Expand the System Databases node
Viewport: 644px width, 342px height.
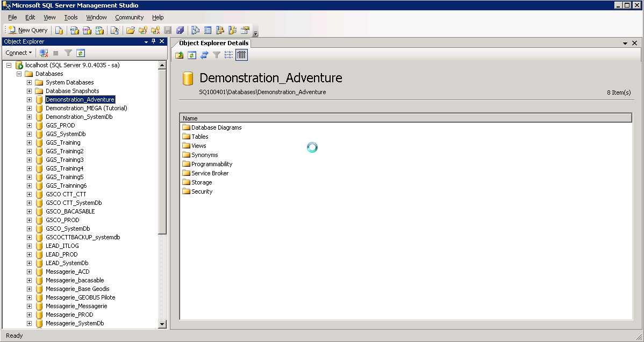click(x=30, y=82)
